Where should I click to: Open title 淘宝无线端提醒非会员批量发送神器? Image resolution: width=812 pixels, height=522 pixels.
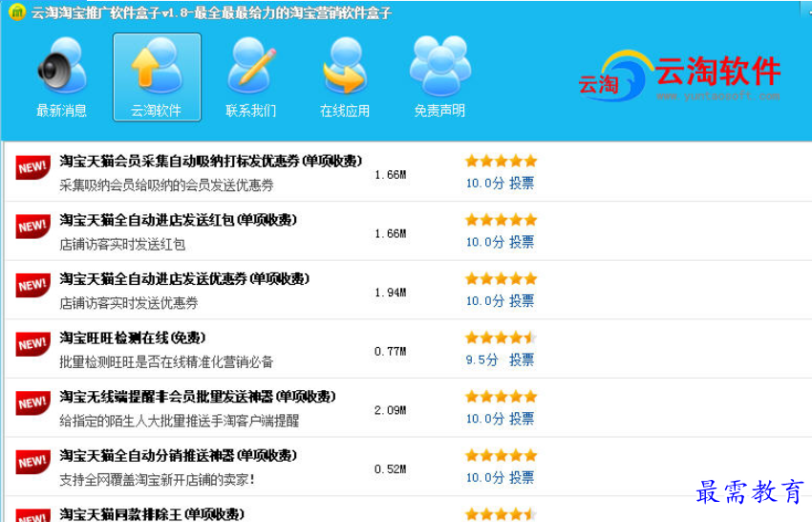coord(198,397)
